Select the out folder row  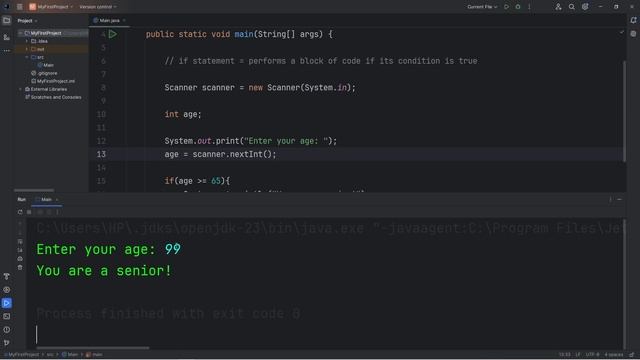pyautogui.click(x=51, y=49)
